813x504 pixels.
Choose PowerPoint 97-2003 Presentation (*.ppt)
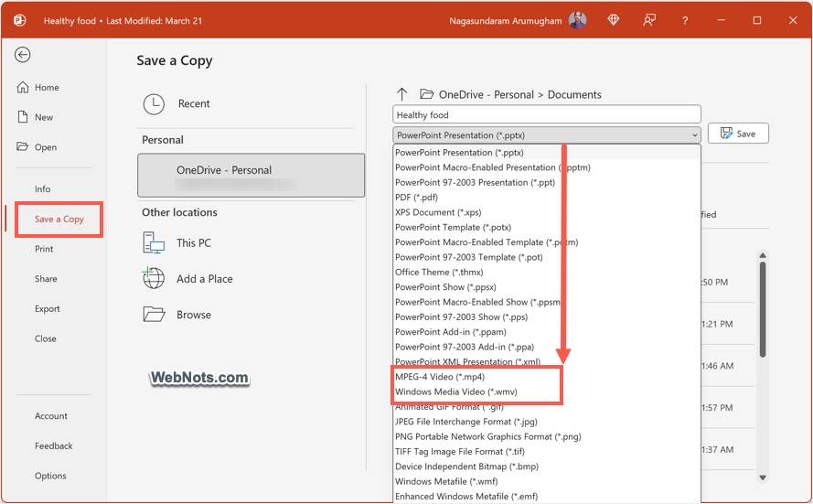pos(547,183)
